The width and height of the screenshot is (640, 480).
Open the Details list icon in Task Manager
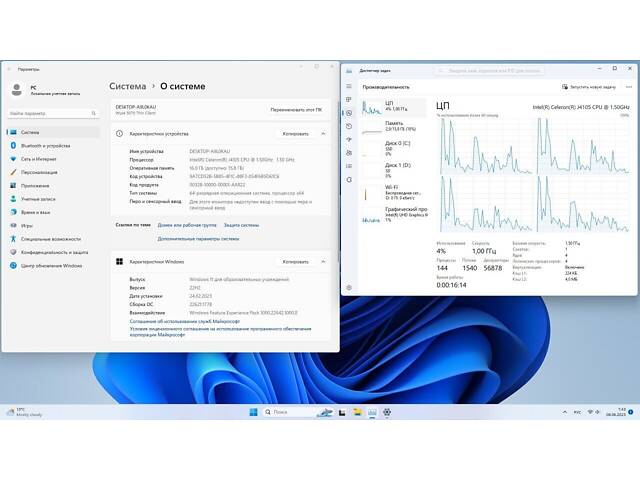point(349,166)
